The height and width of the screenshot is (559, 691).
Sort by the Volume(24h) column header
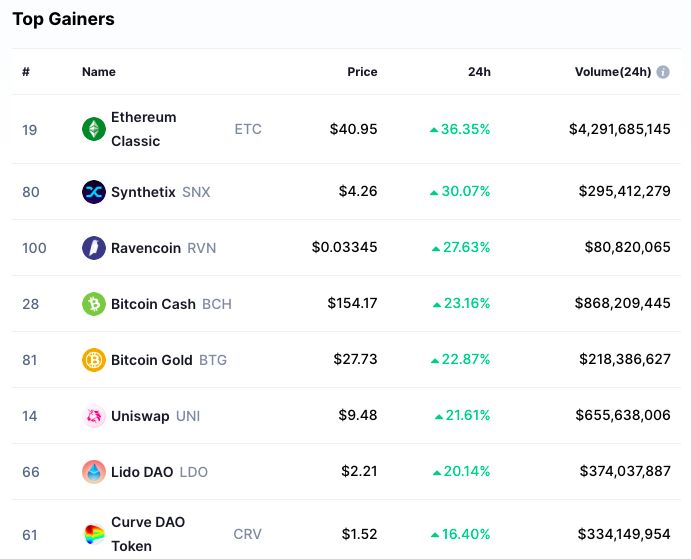[612, 72]
